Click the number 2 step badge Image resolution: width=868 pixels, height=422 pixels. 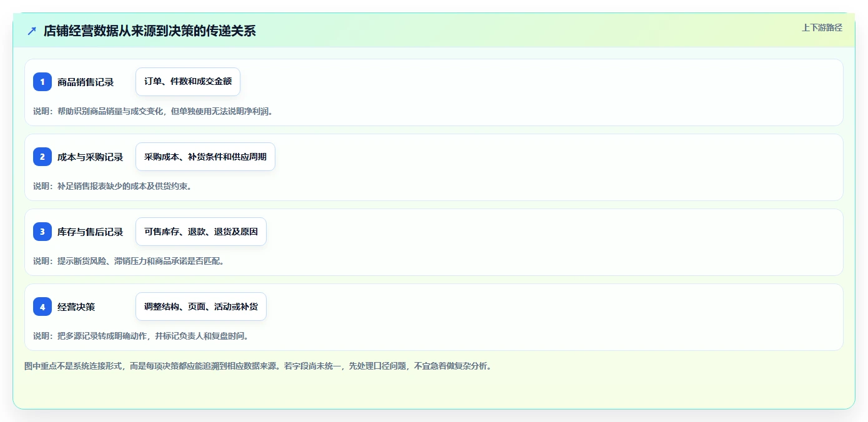[x=42, y=157]
